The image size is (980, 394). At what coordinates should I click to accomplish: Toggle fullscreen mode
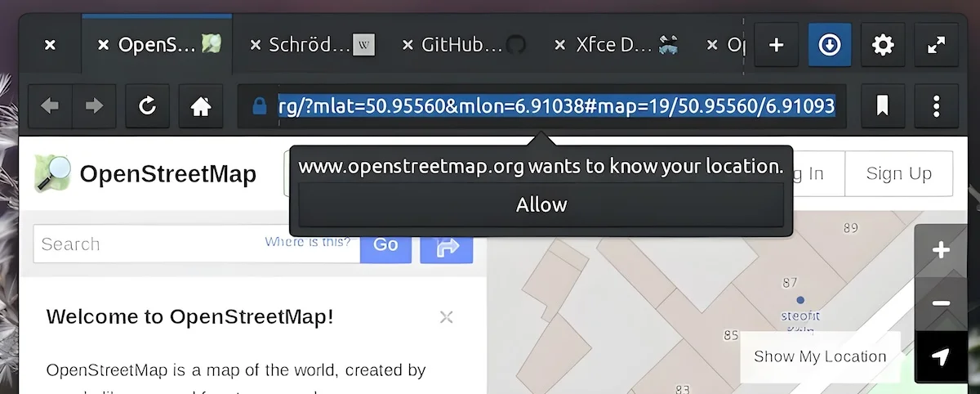[x=937, y=45]
